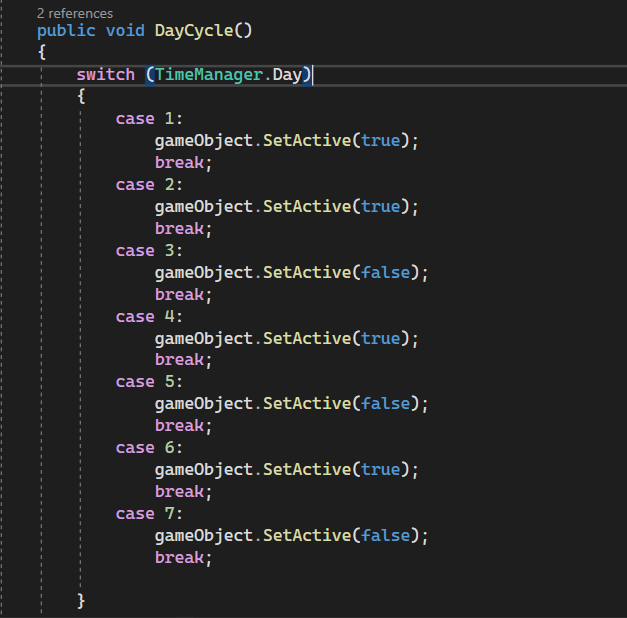
Task: Click the 'public' keyword
Action: [66, 31]
